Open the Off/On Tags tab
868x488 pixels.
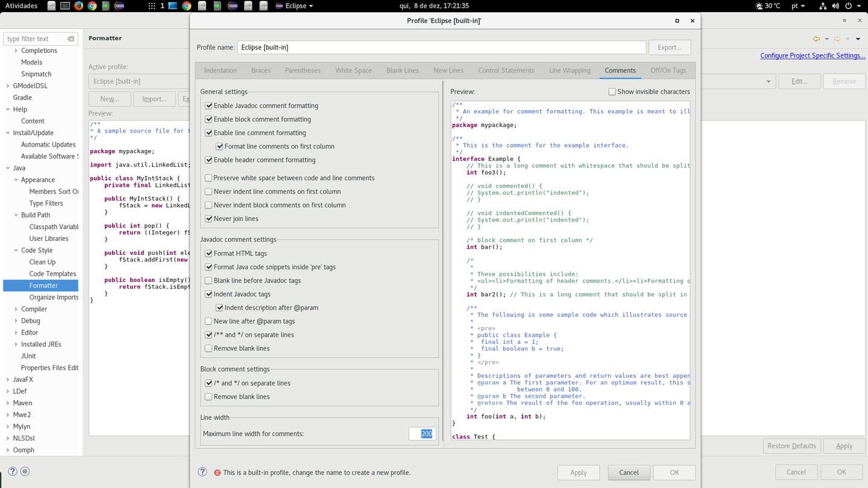coord(668,70)
